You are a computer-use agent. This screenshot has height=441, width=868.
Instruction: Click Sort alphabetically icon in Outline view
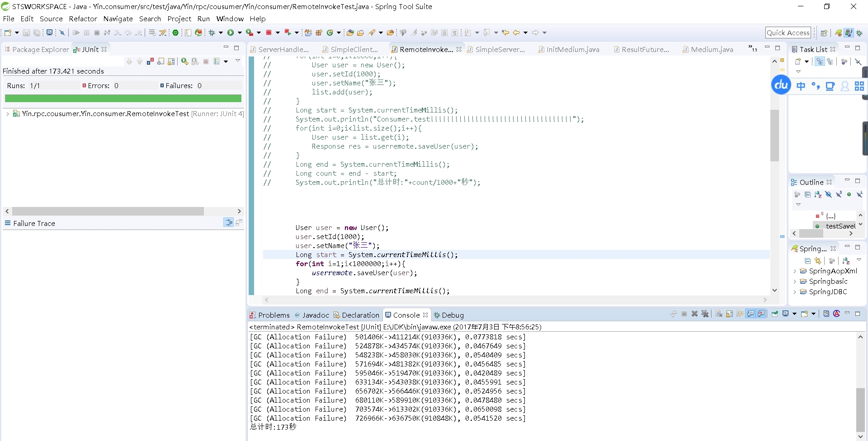(x=818, y=194)
